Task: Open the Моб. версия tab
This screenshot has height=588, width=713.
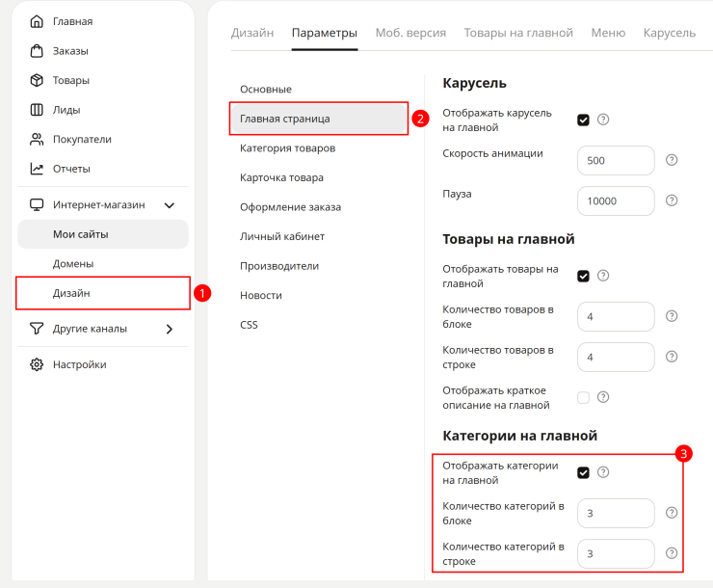Action: tap(410, 33)
